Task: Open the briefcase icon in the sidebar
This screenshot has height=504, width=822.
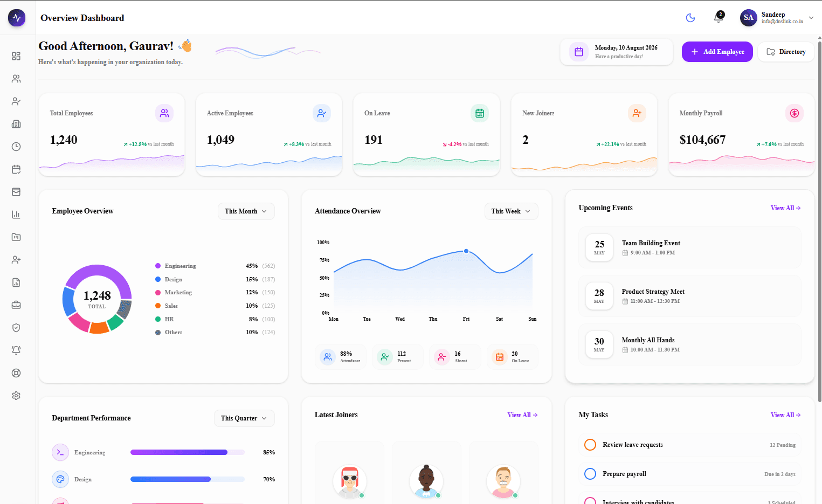Action: click(16, 305)
